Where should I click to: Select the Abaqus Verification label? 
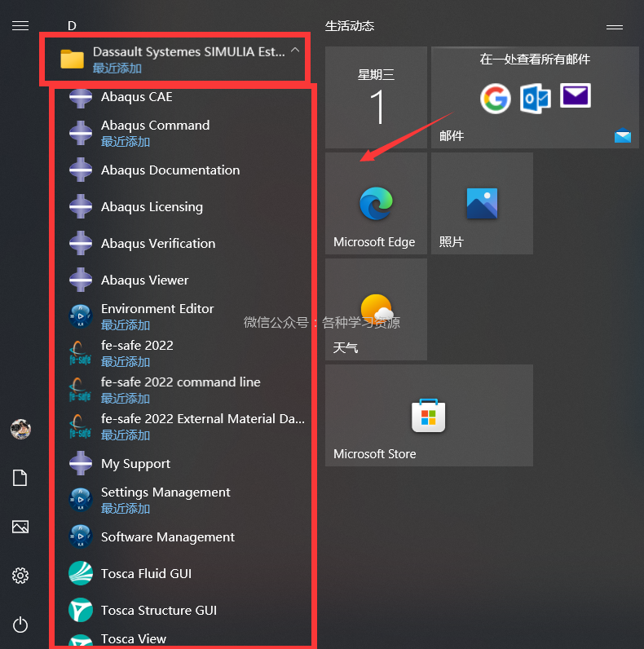[x=158, y=243]
